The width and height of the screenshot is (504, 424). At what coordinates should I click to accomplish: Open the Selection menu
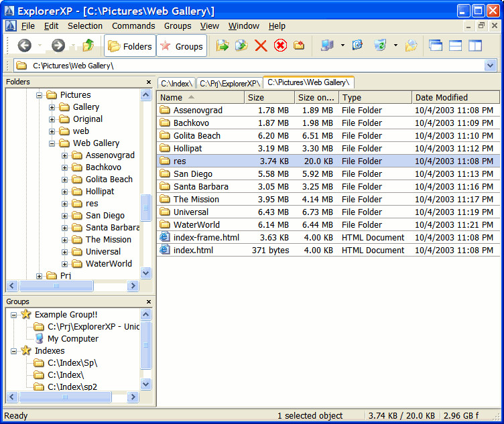click(85, 25)
